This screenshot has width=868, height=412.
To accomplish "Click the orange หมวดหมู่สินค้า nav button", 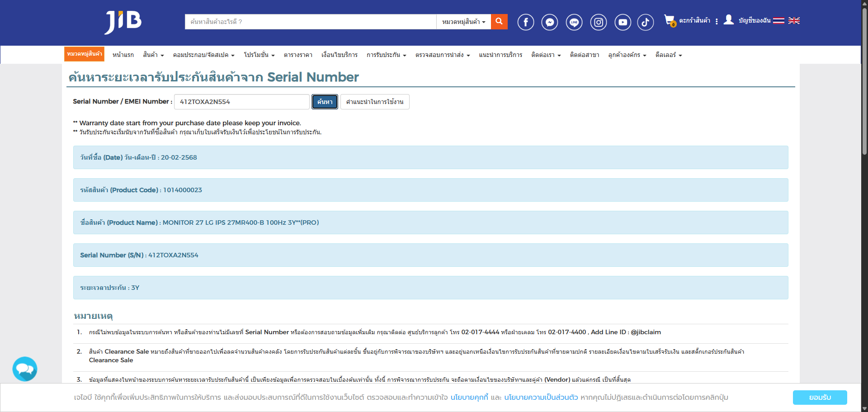I will tap(85, 54).
